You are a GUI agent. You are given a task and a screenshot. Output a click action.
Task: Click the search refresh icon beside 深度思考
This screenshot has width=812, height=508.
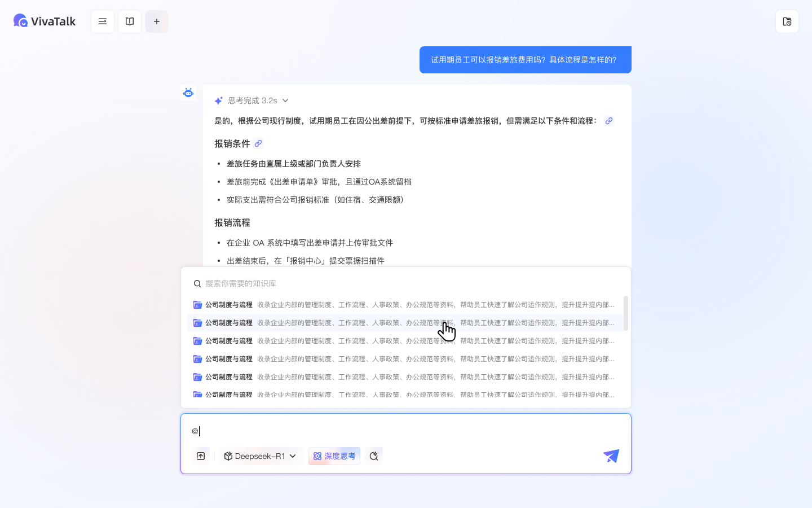coord(374,456)
